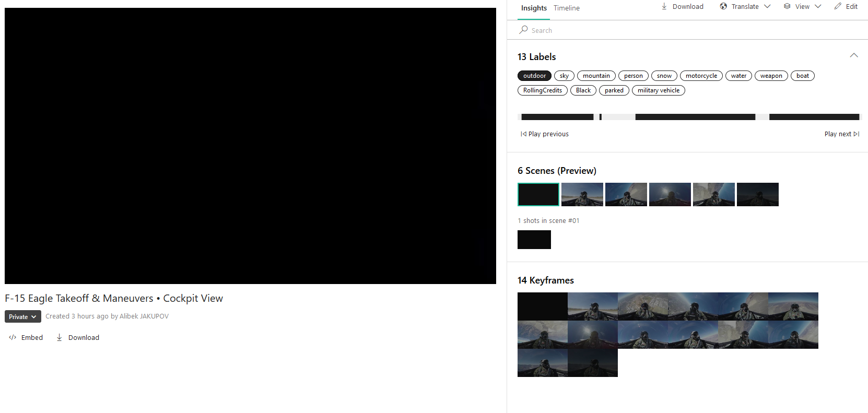Click the search magnifier icon
The width and height of the screenshot is (868, 413).
click(523, 30)
